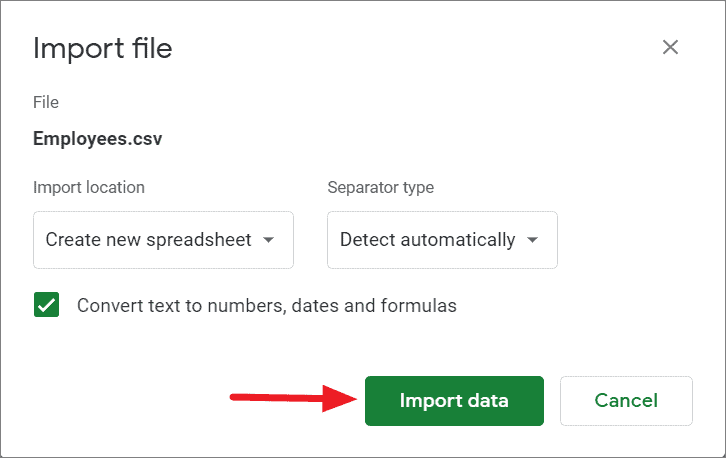Screen dimensions: 726x458
Task: Uncheck the green Convert text checkbox
Action: click(x=47, y=306)
